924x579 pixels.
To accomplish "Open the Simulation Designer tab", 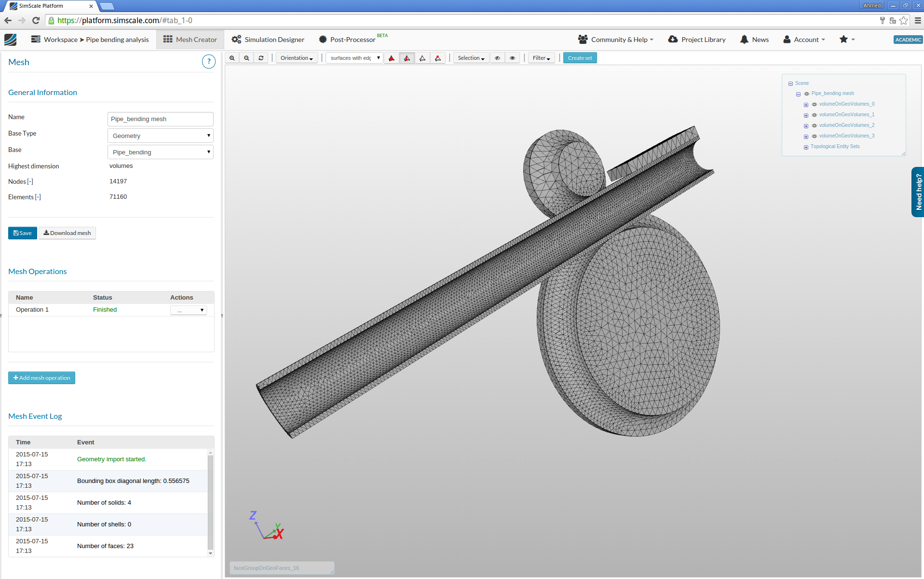I will point(268,40).
